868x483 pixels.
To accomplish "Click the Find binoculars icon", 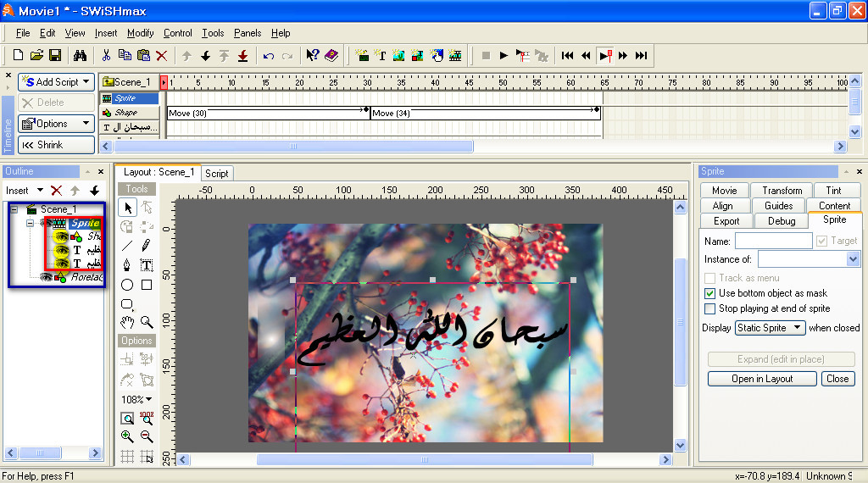I will tap(80, 56).
